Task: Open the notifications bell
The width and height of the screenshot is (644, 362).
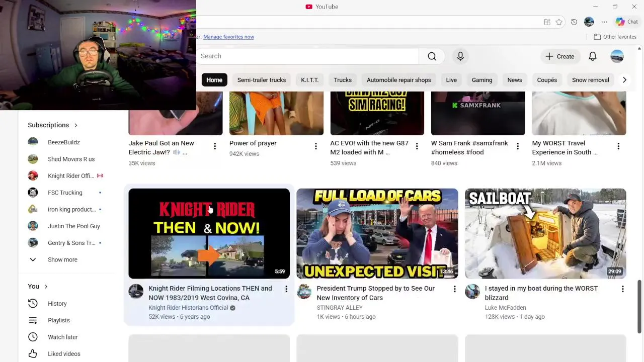Action: (593, 56)
